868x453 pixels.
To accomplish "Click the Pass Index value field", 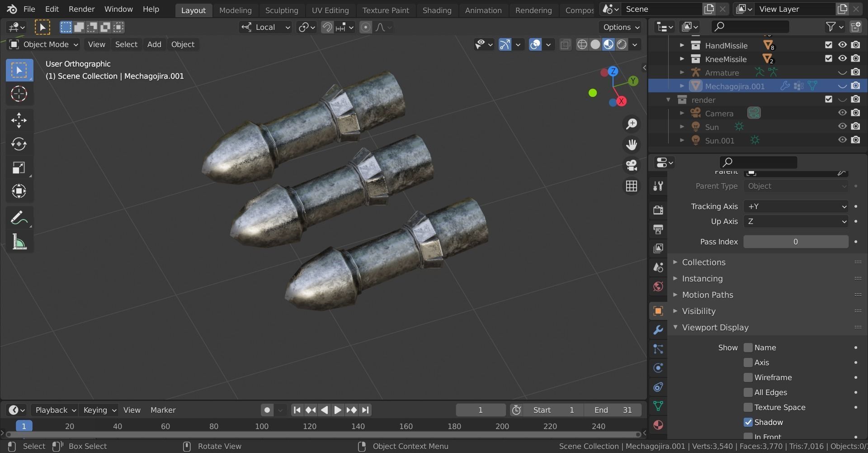I will [x=796, y=242].
